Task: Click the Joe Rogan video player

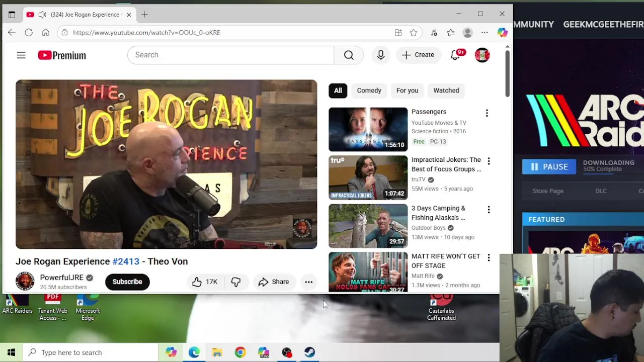Action: click(x=167, y=164)
